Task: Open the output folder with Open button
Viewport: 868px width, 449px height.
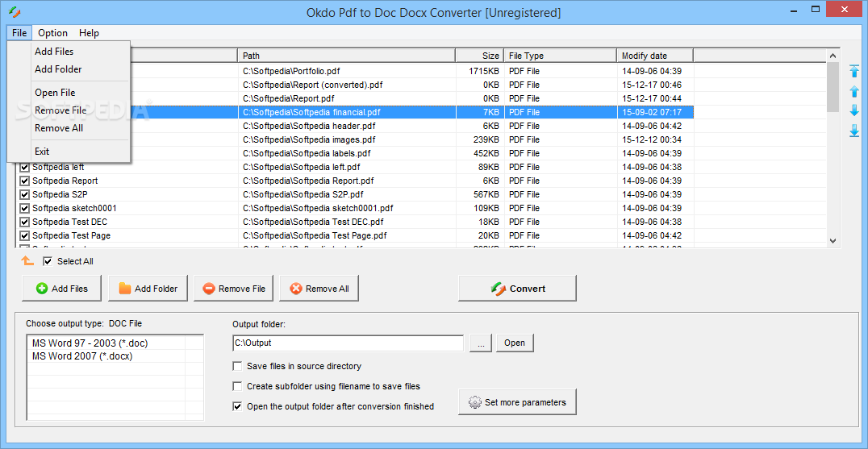Action: [515, 343]
